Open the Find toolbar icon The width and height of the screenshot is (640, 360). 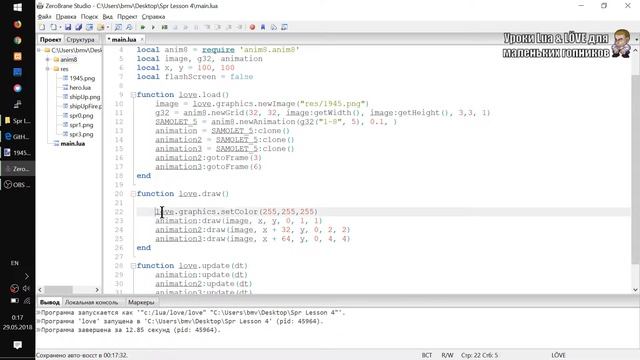(x=118, y=27)
